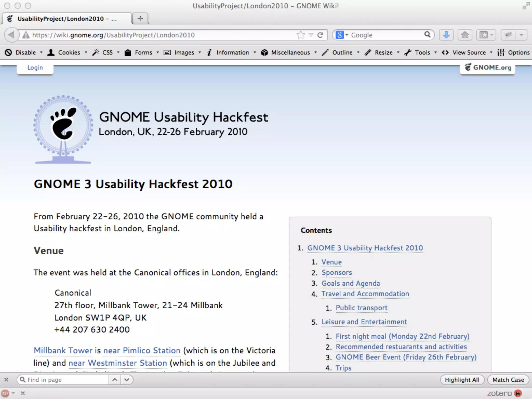Open the Downloads arrow icon

446,35
